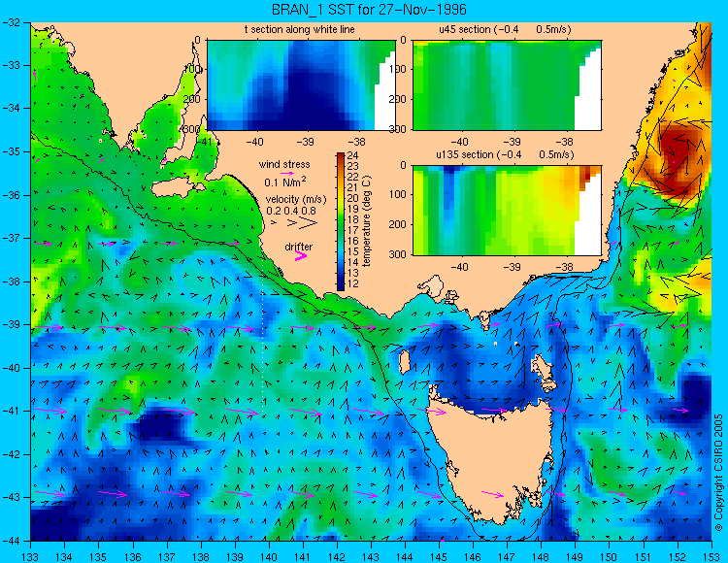The width and height of the screenshot is (728, 563).
Task: Click longitude axis label 146
Action: [x=473, y=555]
